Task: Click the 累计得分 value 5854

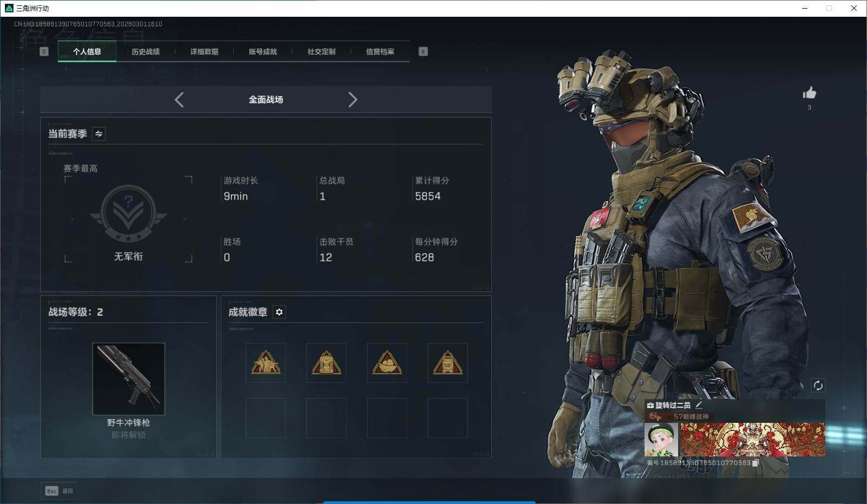Action: [x=428, y=196]
